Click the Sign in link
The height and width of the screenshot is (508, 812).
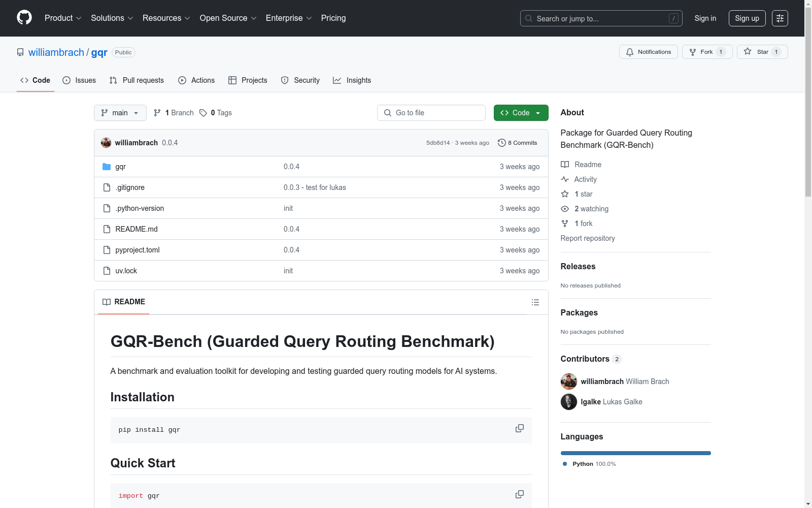[705, 18]
